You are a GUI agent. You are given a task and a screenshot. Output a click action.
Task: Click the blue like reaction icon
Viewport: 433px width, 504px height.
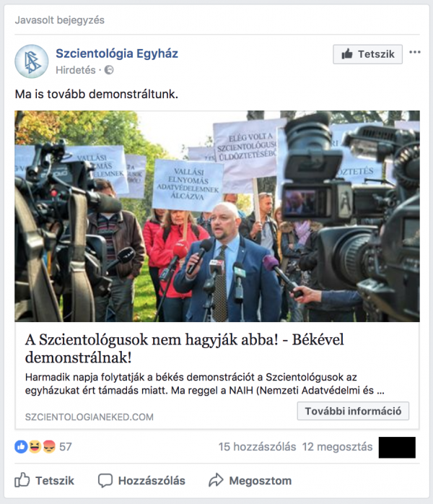tap(21, 446)
